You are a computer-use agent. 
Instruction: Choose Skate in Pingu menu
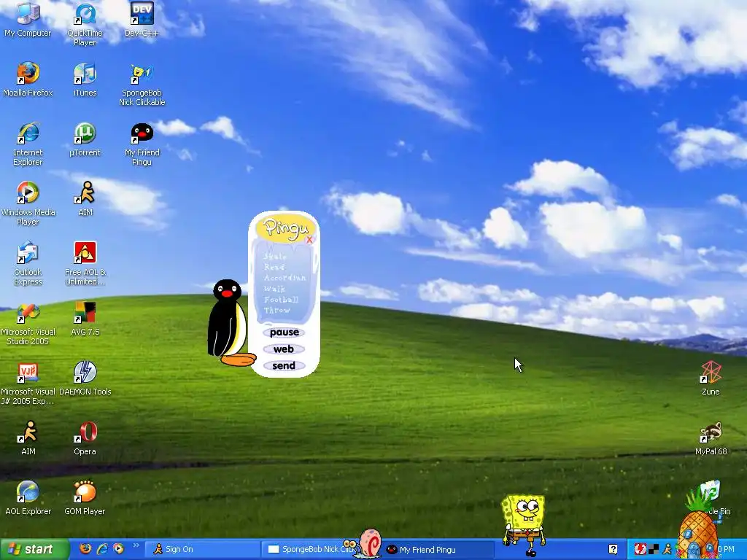275,256
